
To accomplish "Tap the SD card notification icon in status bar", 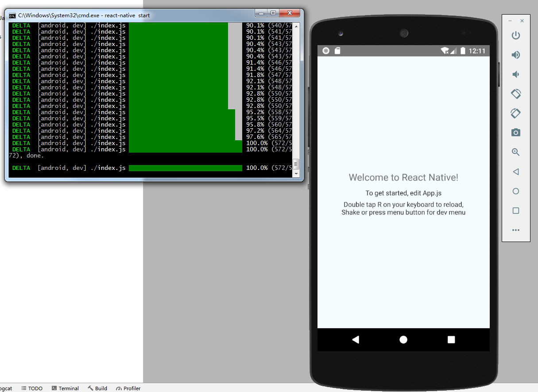I will (337, 51).
